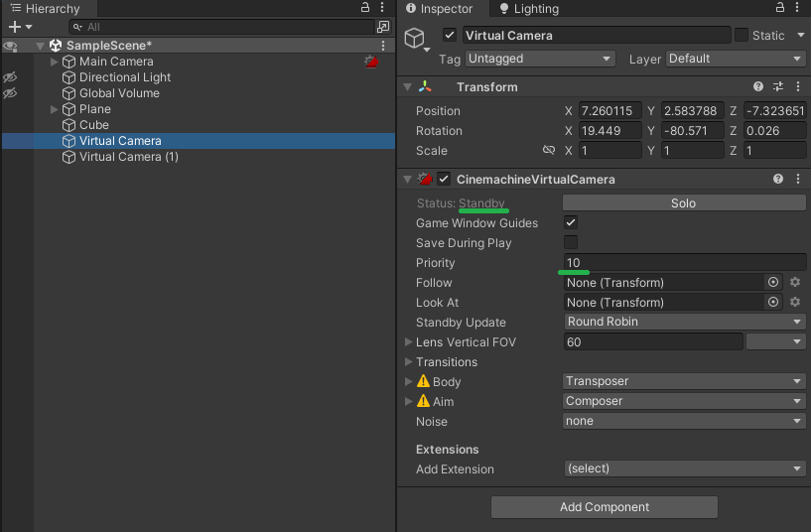Viewport: 811px width, 532px height.
Task: Click Cinemachine brain icon on Main Camera row
Action: (371, 62)
